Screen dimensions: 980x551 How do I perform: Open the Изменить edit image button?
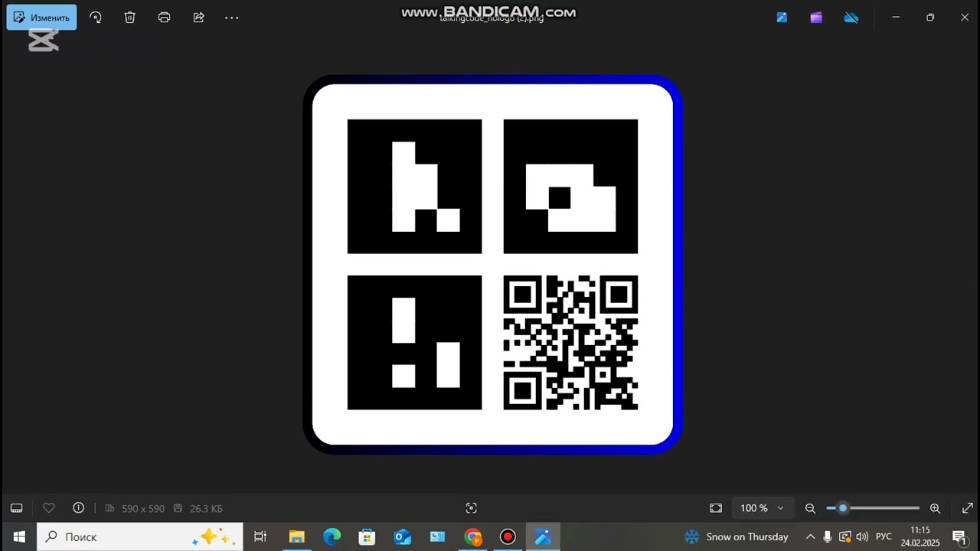point(41,17)
